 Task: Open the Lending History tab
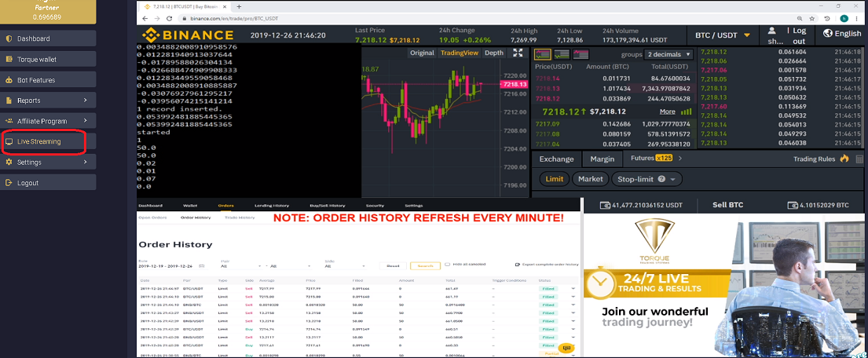[x=271, y=205]
